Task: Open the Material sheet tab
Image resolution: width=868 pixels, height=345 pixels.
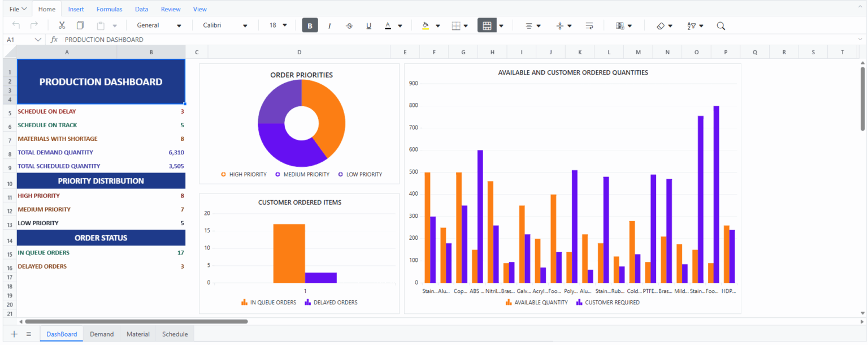Action: [138, 334]
